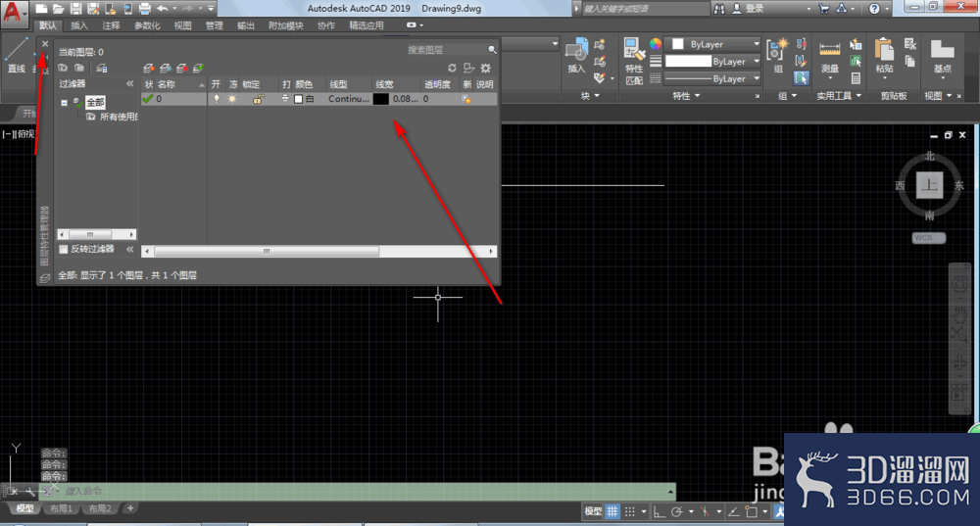Switch to the Annotate (注释) ribbon tab
The image size is (980, 526).
click(x=112, y=25)
